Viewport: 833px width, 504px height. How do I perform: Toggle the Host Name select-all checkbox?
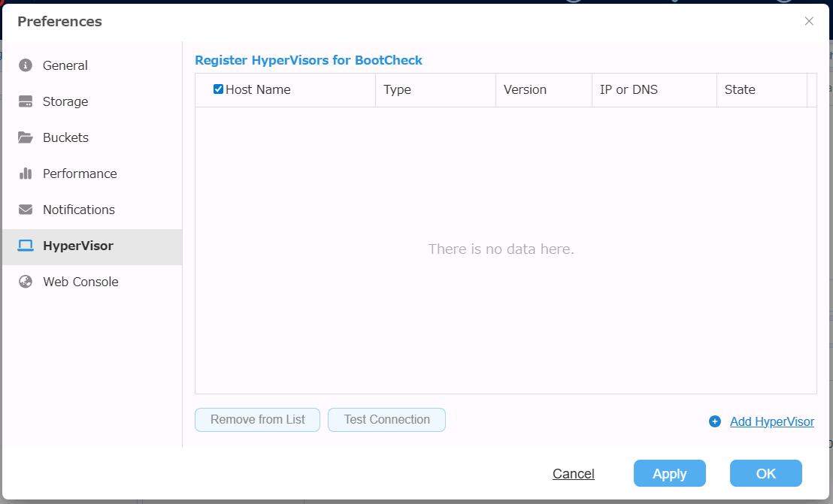(219, 89)
